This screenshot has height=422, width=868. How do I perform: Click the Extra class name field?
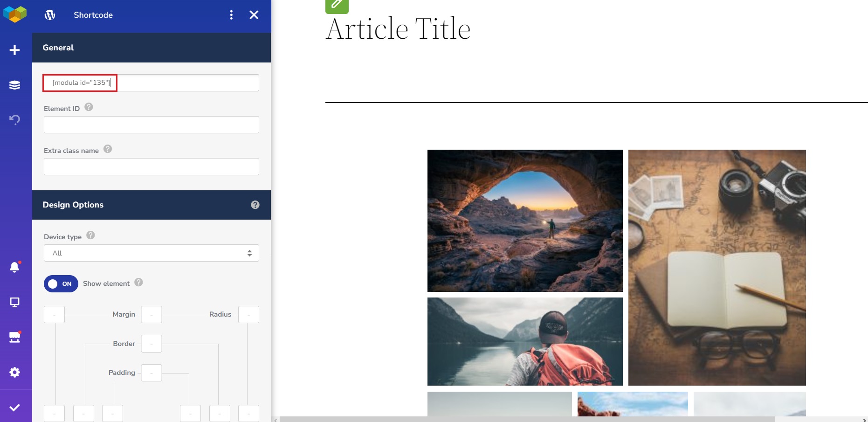[x=151, y=167]
